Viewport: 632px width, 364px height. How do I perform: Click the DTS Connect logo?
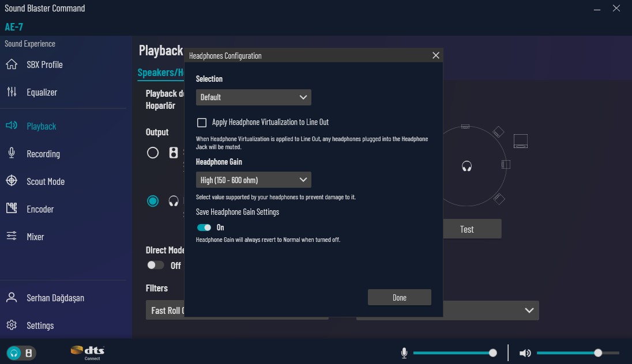(x=88, y=352)
